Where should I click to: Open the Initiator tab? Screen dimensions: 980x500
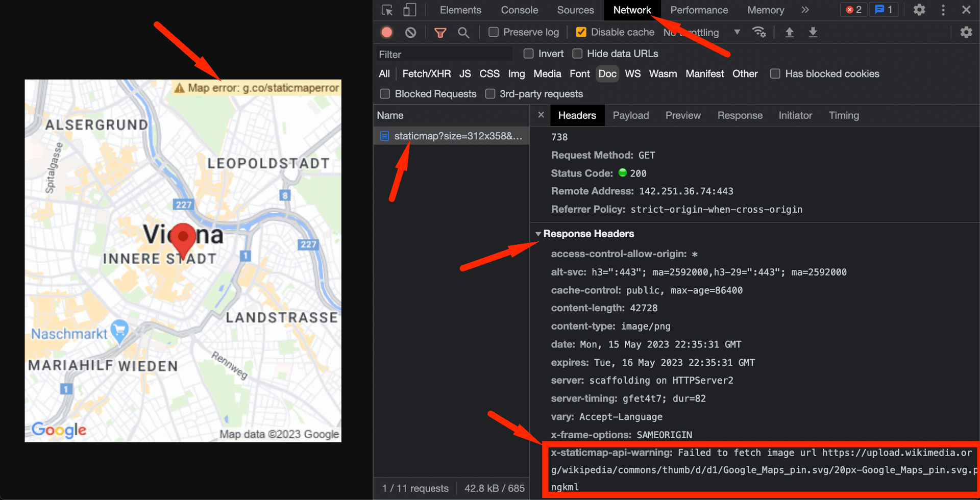pyautogui.click(x=795, y=115)
